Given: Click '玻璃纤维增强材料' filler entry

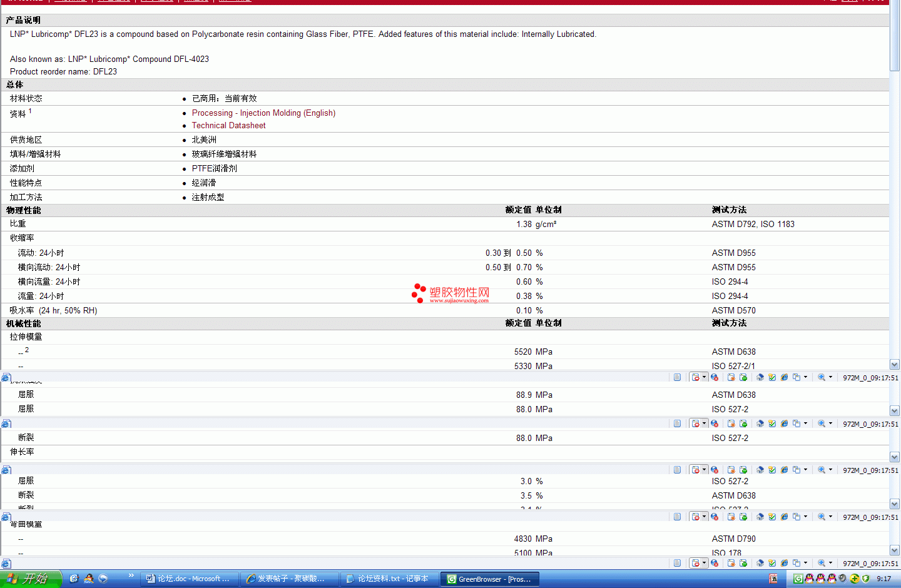Looking at the screenshot, I should (x=224, y=154).
